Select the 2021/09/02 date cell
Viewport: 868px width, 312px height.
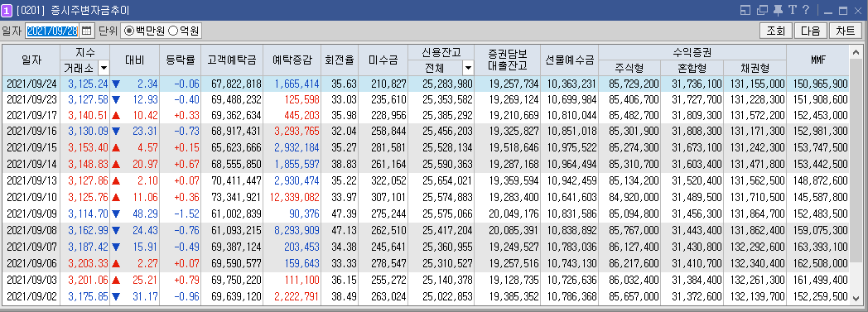[x=31, y=296]
